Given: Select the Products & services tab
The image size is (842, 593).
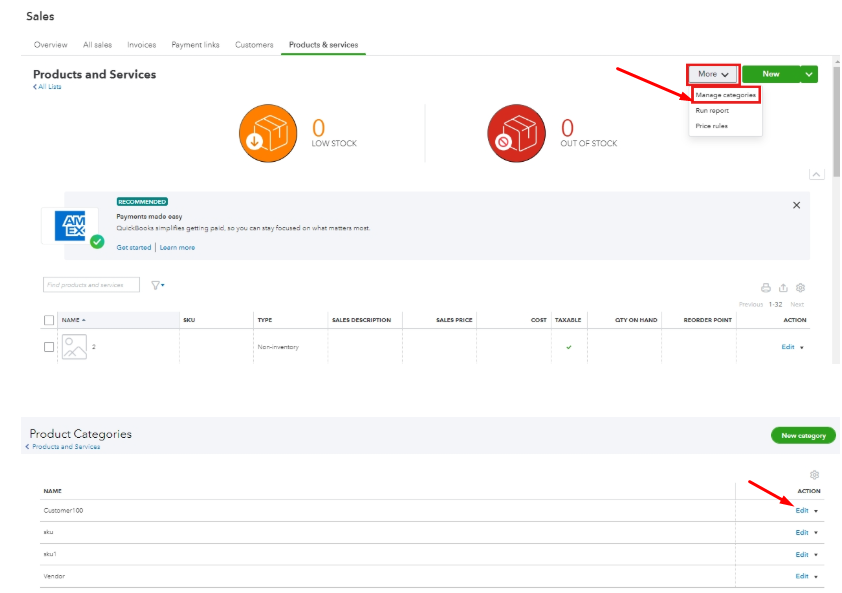Looking at the screenshot, I should click(323, 45).
